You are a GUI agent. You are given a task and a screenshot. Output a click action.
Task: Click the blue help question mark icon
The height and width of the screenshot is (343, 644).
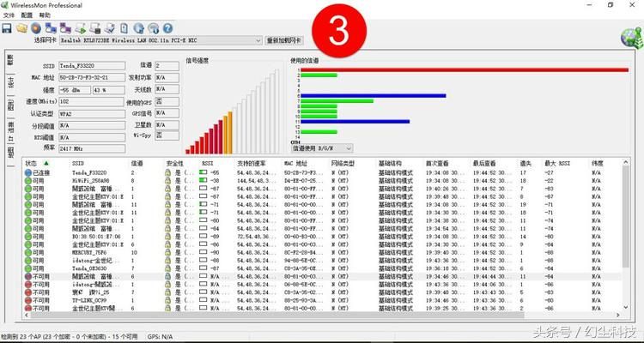coord(167,28)
